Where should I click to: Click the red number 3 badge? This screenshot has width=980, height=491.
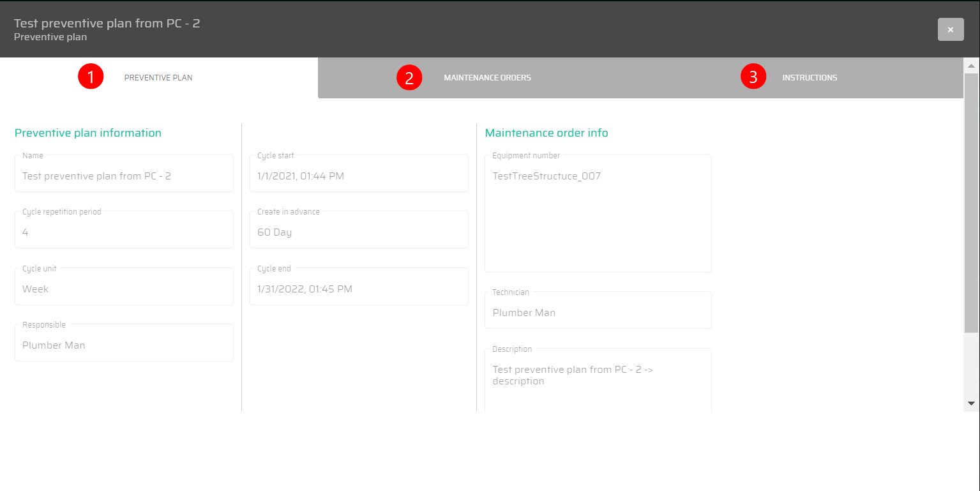pyautogui.click(x=753, y=77)
